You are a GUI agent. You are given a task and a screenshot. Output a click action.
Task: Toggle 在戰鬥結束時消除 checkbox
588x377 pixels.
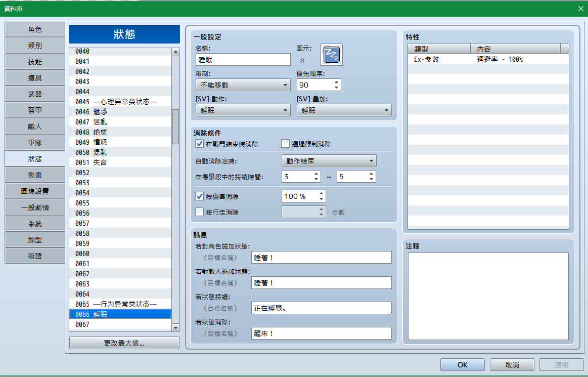tap(200, 144)
